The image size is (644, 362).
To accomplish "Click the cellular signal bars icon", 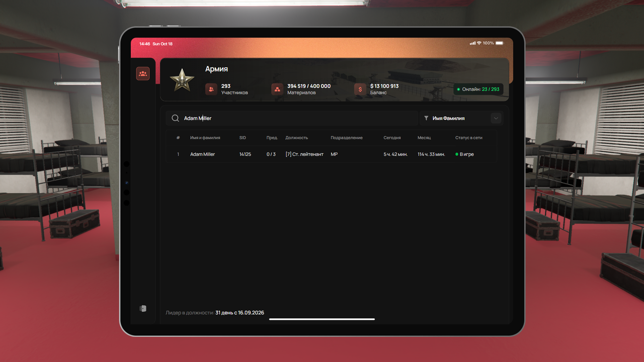I will [472, 44].
